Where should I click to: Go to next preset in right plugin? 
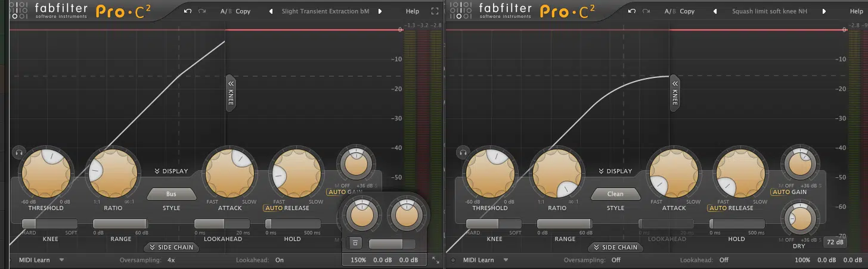pos(824,11)
